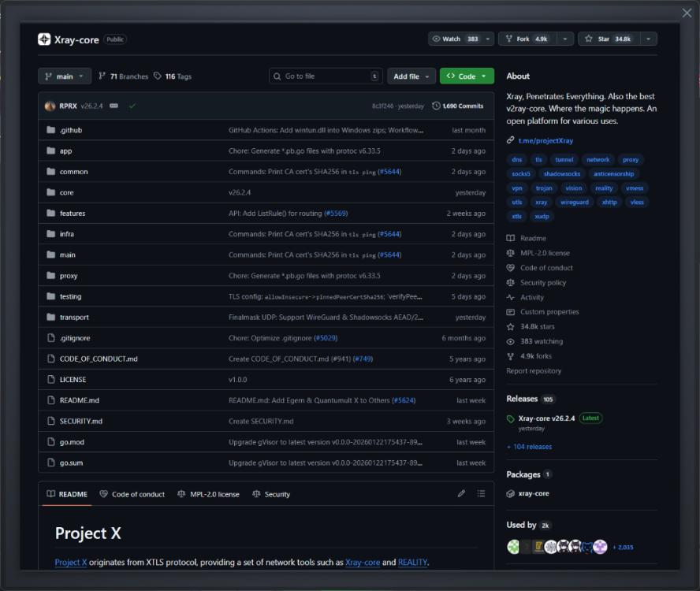Open t.me/projectXray link
The height and width of the screenshot is (591, 700).
545,140
